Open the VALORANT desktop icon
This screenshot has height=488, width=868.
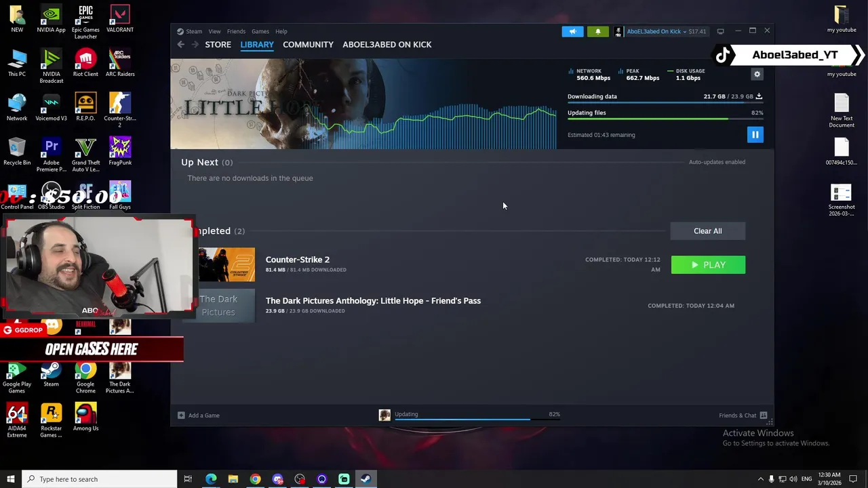120,19
